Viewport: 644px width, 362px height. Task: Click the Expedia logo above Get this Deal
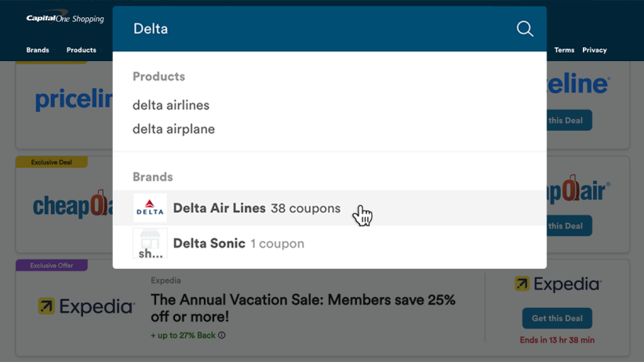[557, 284]
